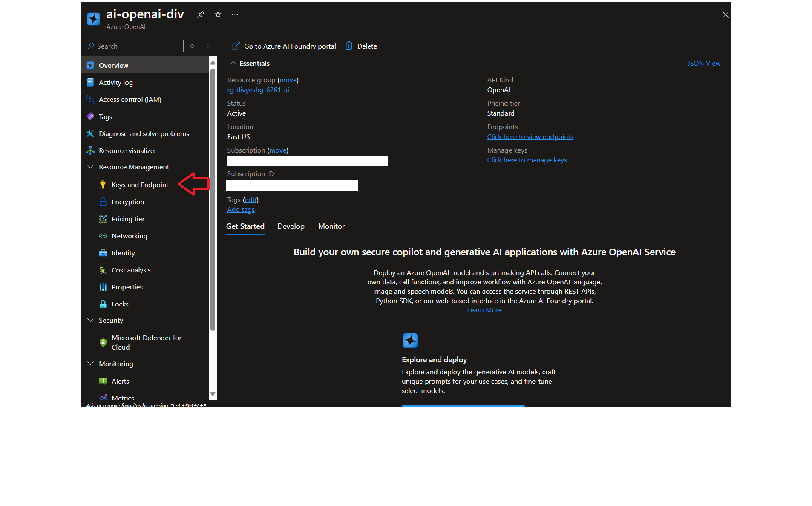Click the Standard pricing tier value

(x=501, y=113)
